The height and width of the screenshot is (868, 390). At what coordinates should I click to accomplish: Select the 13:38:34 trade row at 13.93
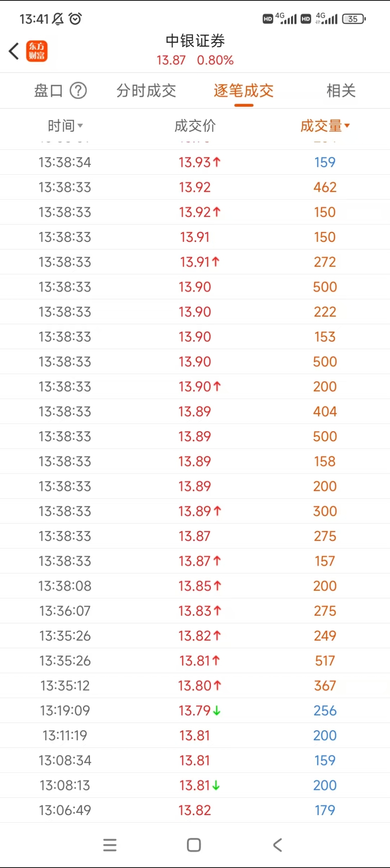point(195,162)
